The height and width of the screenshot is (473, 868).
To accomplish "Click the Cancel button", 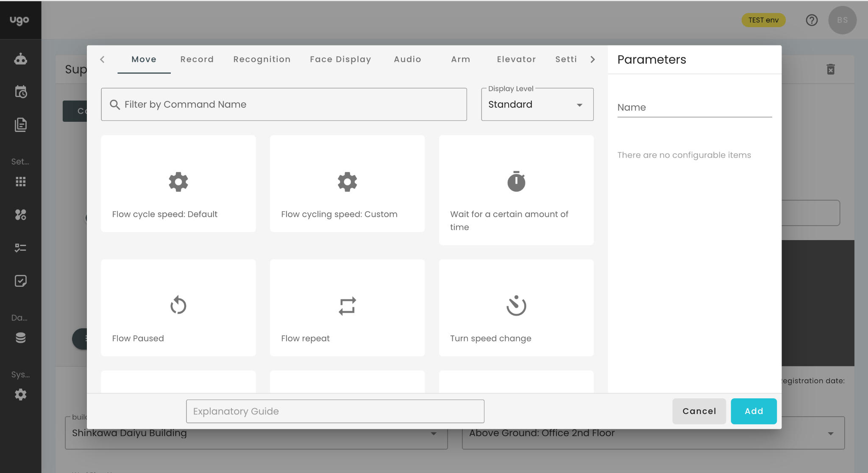I will point(699,411).
